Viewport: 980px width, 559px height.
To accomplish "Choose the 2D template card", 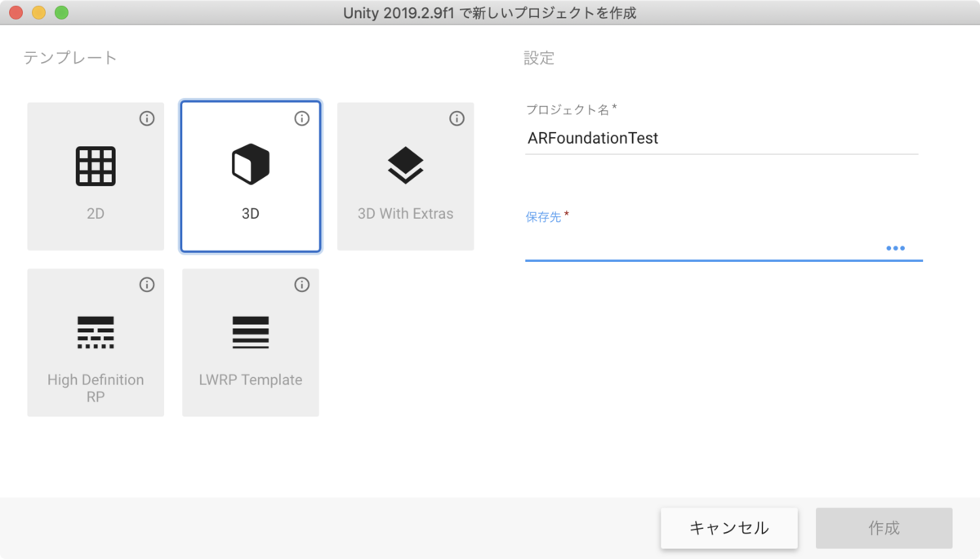I will click(96, 175).
